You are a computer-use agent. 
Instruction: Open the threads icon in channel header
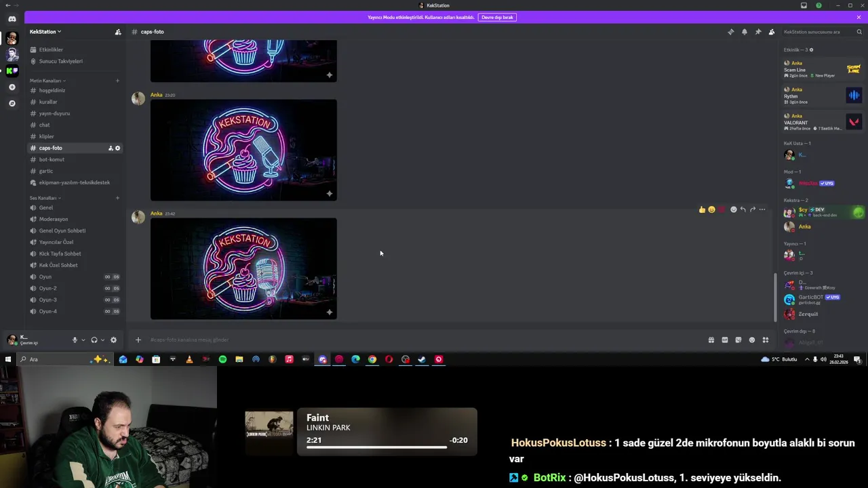click(730, 32)
